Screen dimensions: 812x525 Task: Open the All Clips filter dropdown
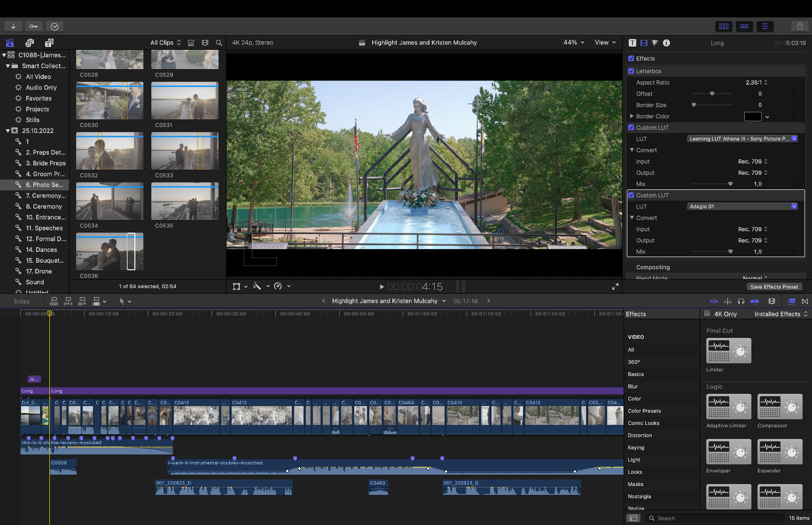[165, 42]
